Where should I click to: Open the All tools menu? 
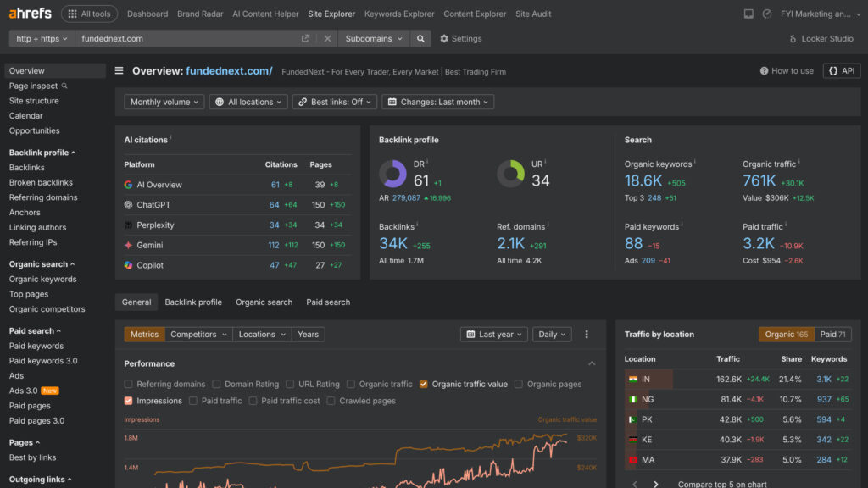pos(89,14)
